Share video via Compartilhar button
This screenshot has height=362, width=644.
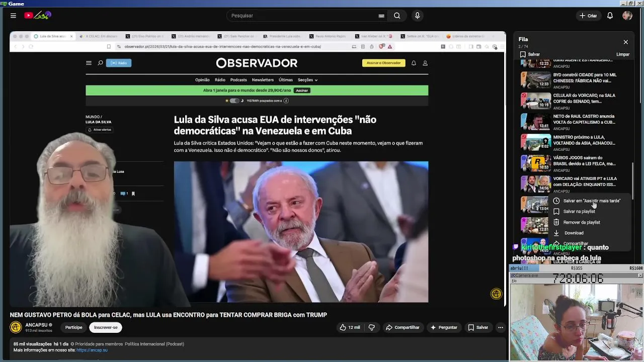pos(403,327)
